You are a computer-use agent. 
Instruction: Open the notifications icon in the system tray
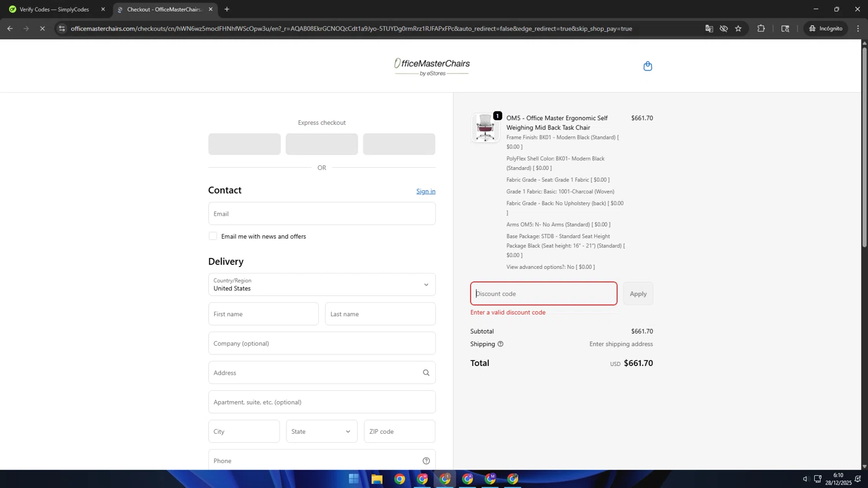[858, 479]
